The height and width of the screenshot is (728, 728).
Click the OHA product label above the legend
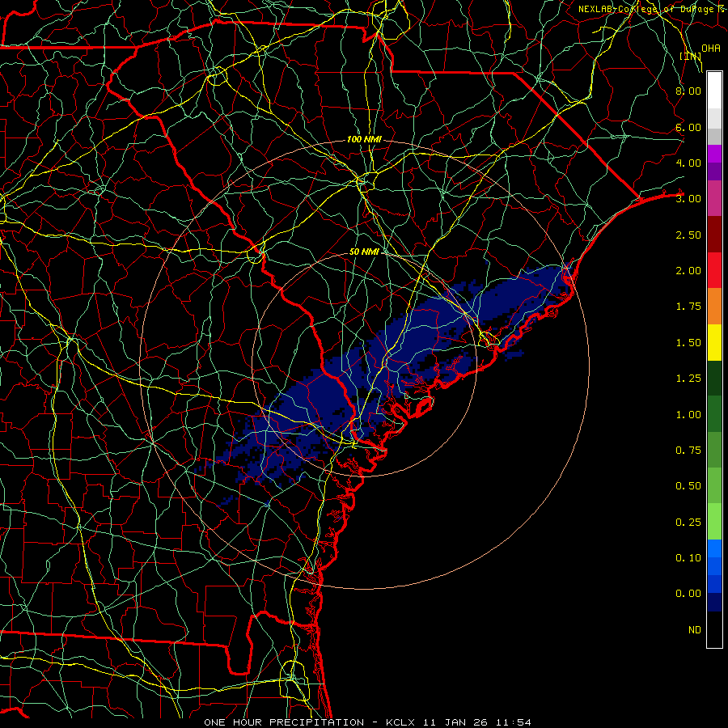(710, 49)
